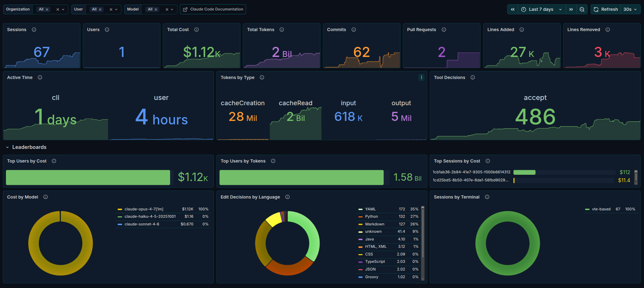Click the Groovy legend entry
The image size is (644, 288).
click(x=372, y=277)
